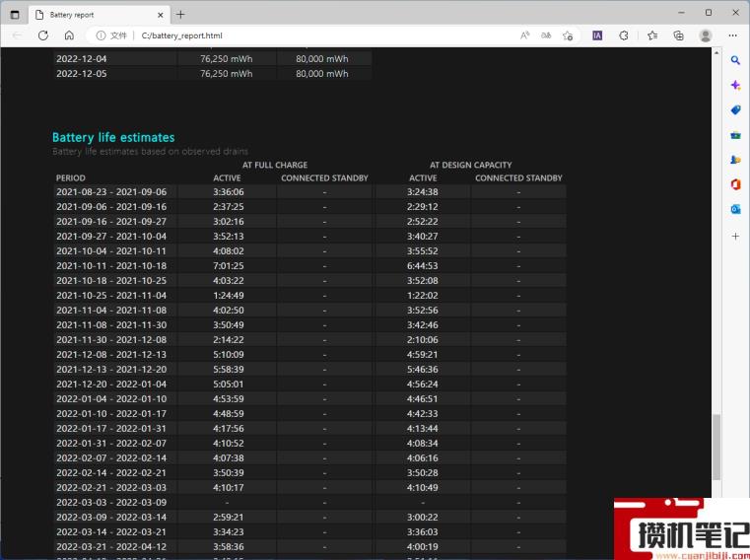Screen dimensions: 750x560
Task: Open sidebar Discover sparkle icon
Action: point(735,85)
